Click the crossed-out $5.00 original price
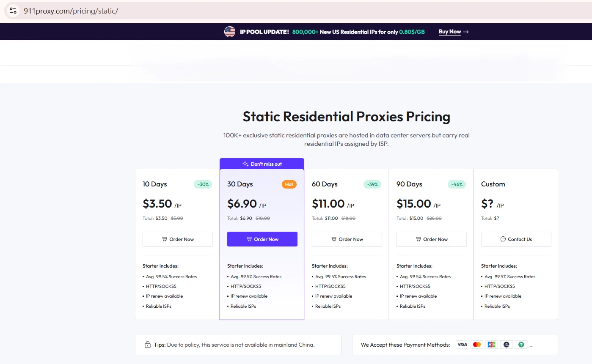Screen dimensions: 592x364 [x=177, y=218]
